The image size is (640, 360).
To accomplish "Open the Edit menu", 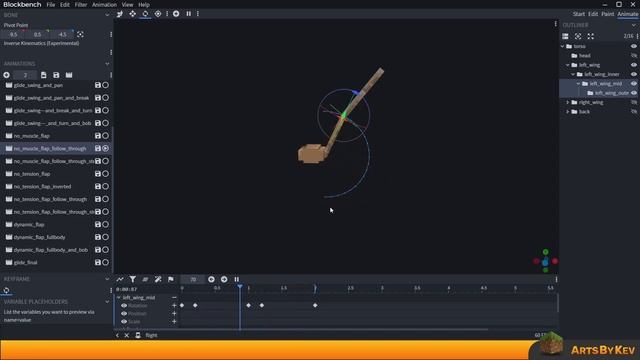I will click(x=64, y=5).
